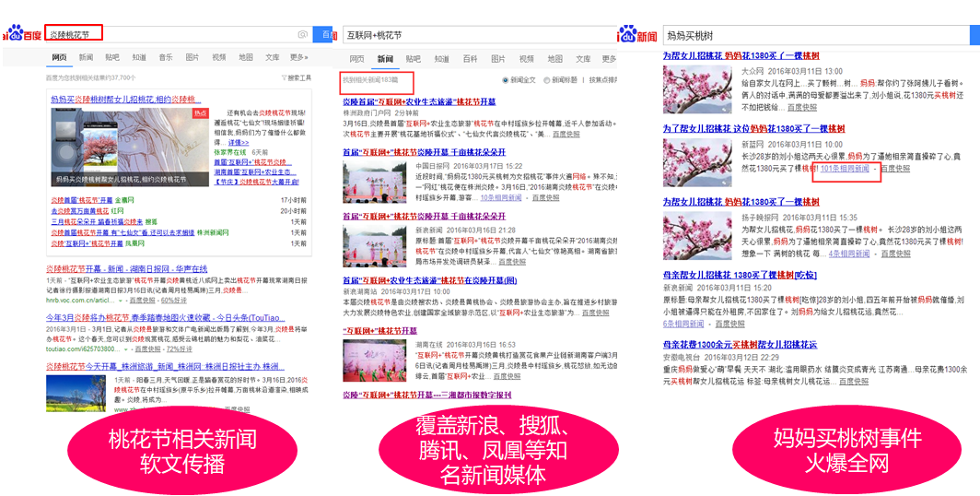Open 视频 tab in the 互联网+桃花节 search

(x=527, y=59)
